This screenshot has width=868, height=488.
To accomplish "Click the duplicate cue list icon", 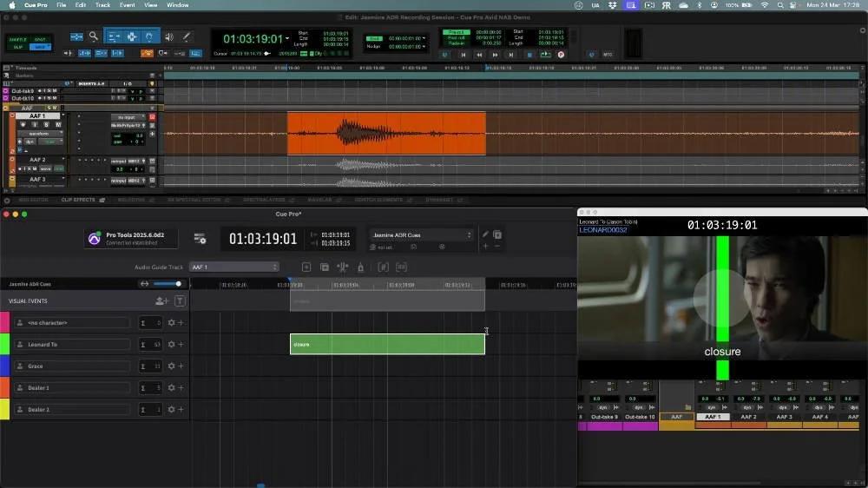I will [x=497, y=234].
